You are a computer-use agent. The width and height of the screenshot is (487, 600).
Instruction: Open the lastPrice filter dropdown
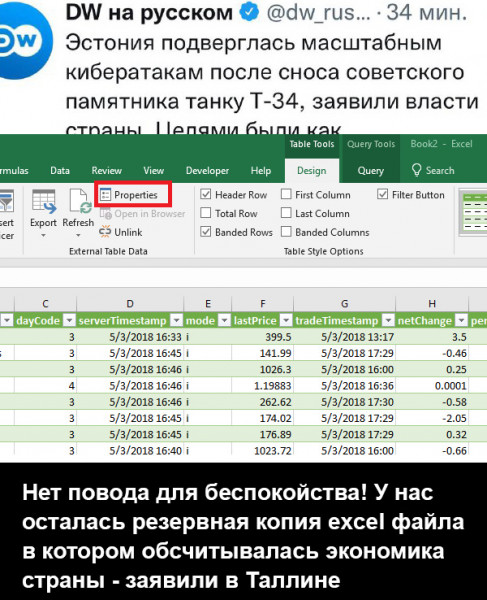(x=286, y=320)
